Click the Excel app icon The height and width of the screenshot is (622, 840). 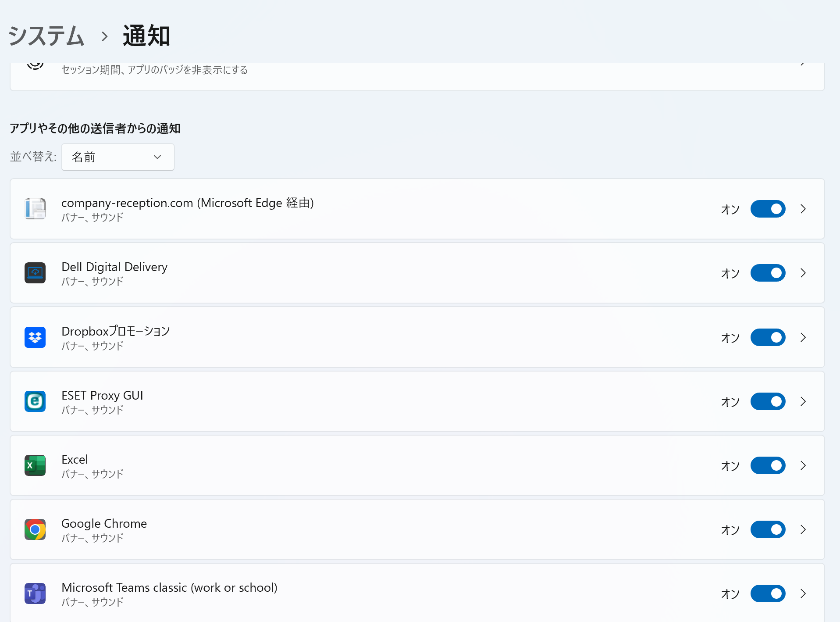pyautogui.click(x=35, y=465)
